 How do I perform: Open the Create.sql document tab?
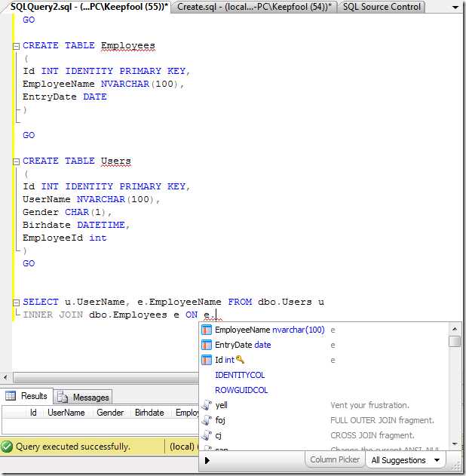(x=254, y=7)
